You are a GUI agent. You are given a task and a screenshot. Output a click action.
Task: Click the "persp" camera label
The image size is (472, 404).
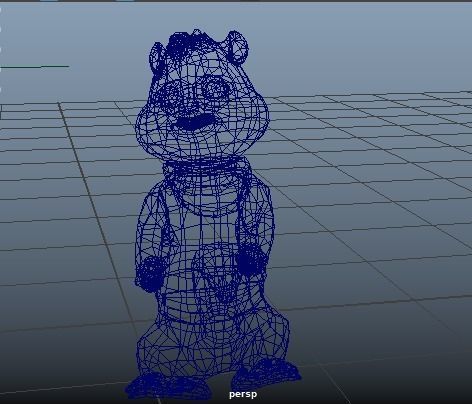coord(243,394)
